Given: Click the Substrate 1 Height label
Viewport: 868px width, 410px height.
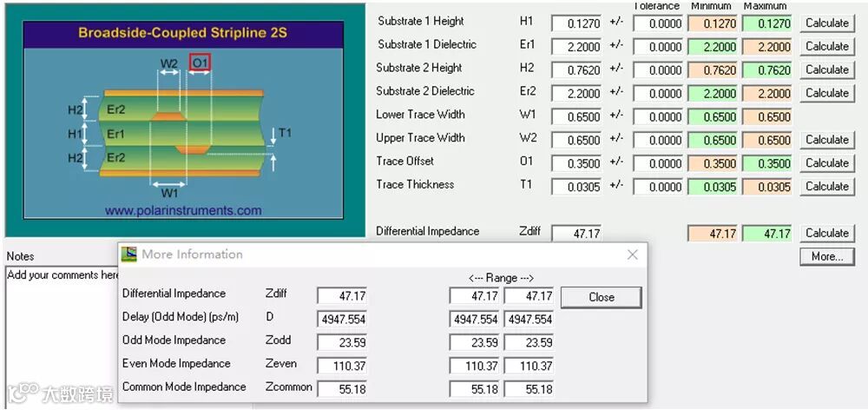Looking at the screenshot, I should [x=421, y=21].
